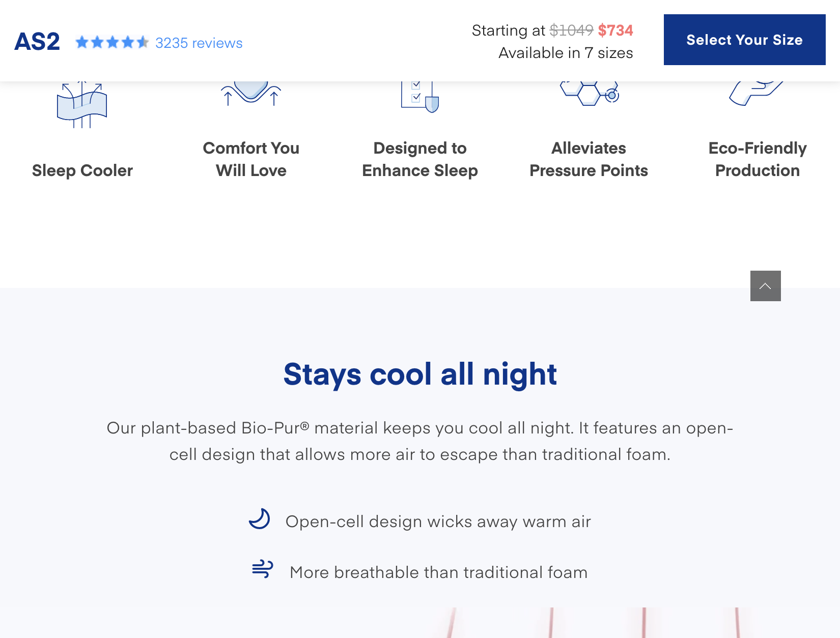Click the Select Your Size button
Viewport: 840px width, 638px height.
tap(744, 40)
